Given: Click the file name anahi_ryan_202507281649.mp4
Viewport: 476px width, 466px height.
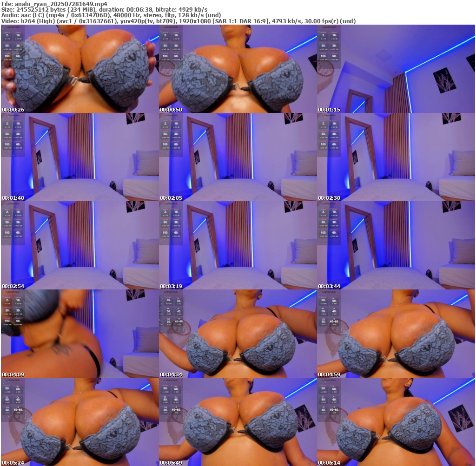Looking at the screenshot, I should 61,4.
